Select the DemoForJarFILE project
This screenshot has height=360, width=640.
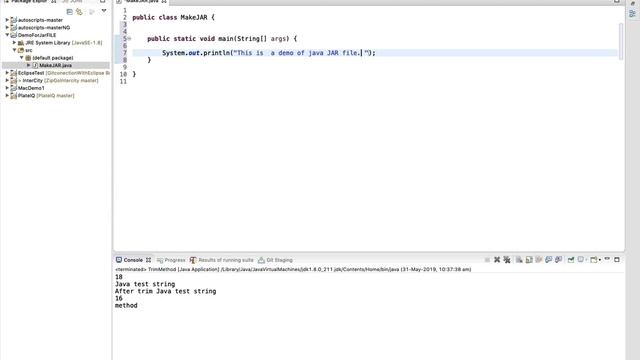[x=37, y=35]
